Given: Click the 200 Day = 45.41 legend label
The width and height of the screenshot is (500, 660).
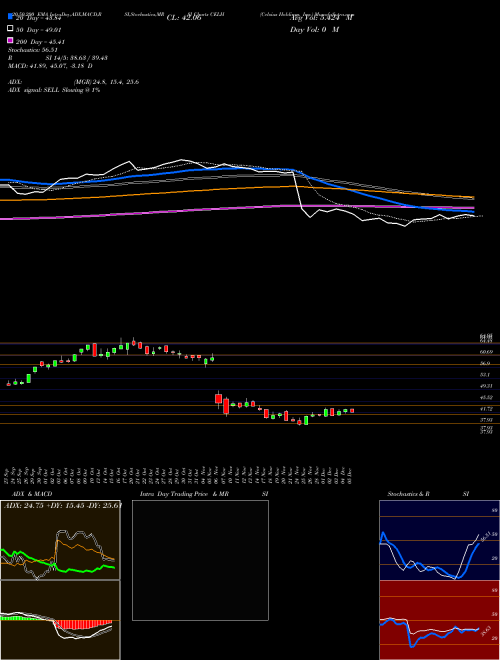Looking at the screenshot, I should tap(40, 42).
